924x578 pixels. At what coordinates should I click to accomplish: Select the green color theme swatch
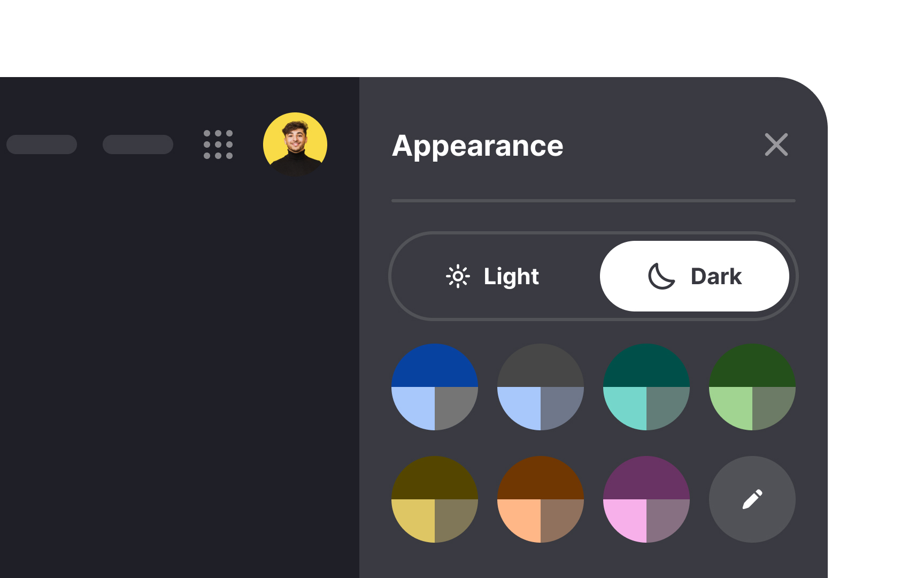pyautogui.click(x=752, y=387)
